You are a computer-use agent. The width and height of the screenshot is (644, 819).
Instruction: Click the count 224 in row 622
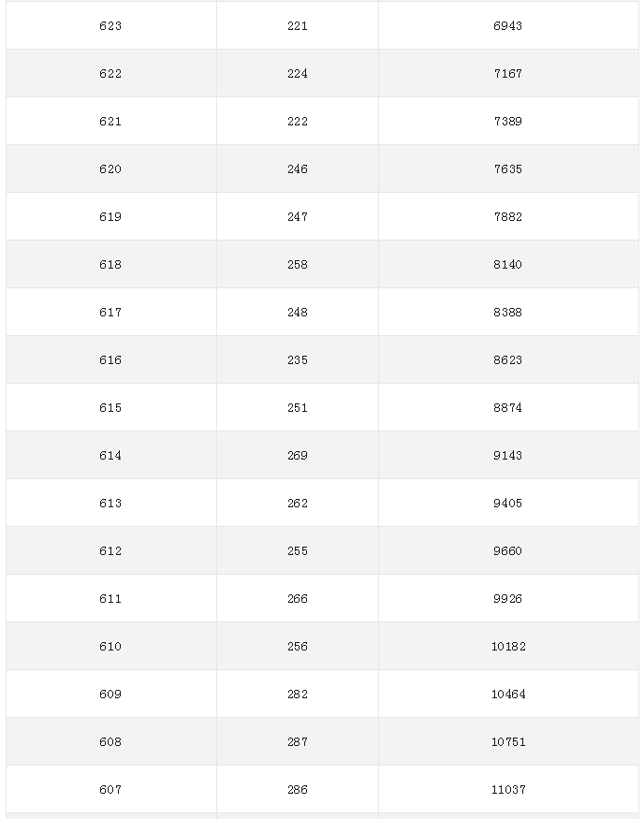(x=298, y=74)
